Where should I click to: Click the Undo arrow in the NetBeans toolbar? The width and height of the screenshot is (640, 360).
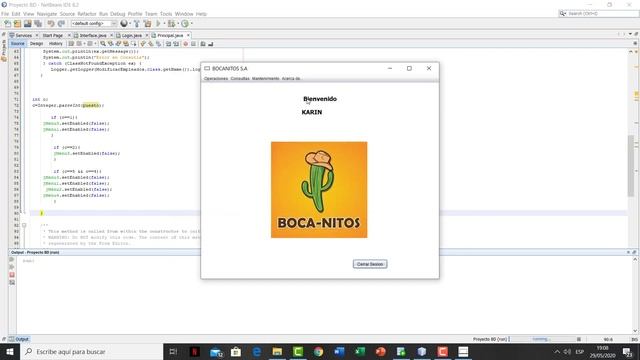tap(51, 24)
